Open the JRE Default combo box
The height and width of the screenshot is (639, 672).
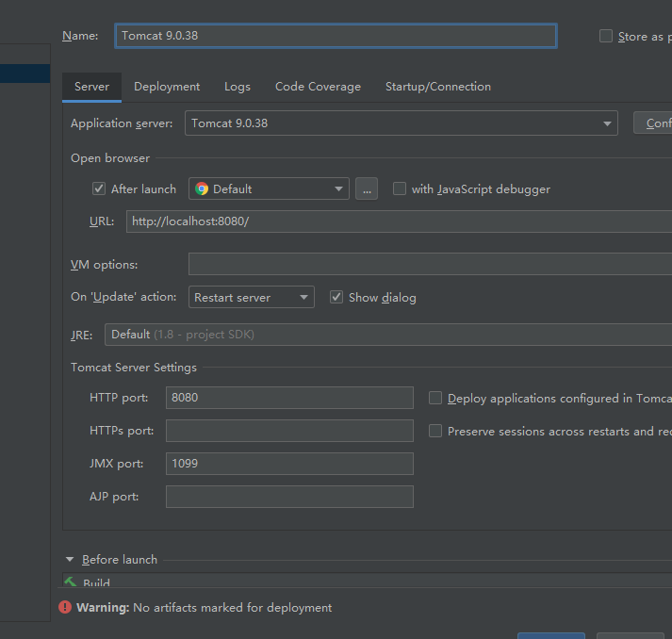pos(388,335)
